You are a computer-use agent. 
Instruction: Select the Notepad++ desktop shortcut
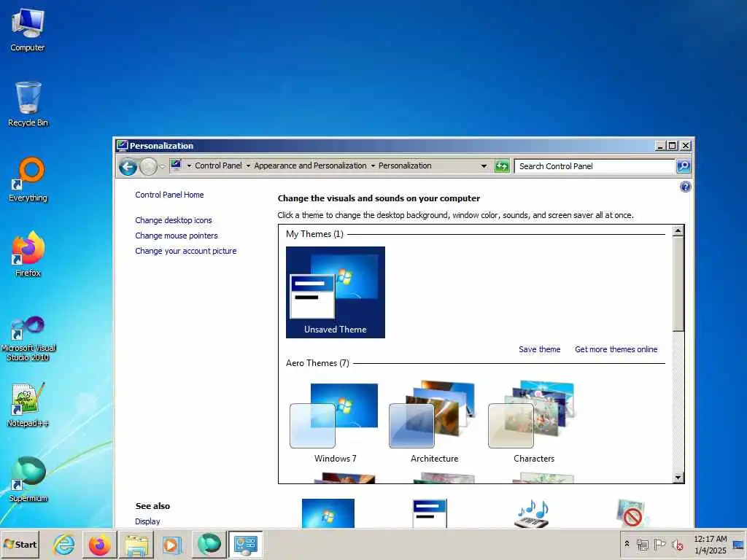[28, 404]
